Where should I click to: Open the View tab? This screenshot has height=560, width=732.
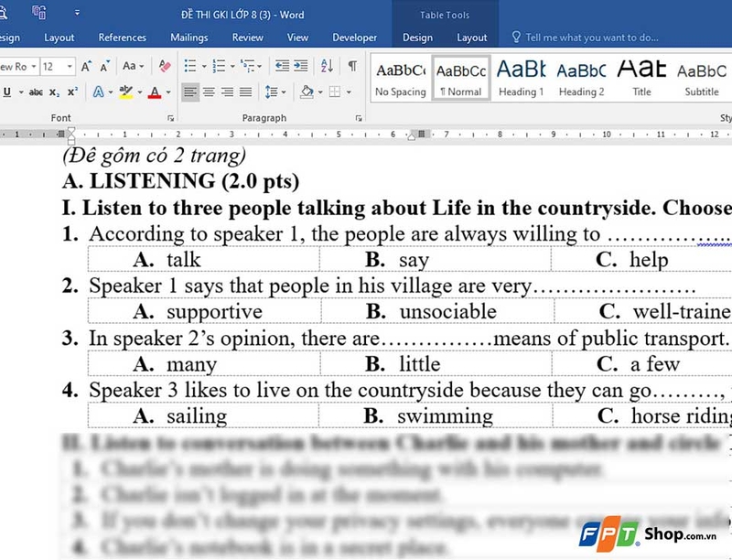pos(298,38)
